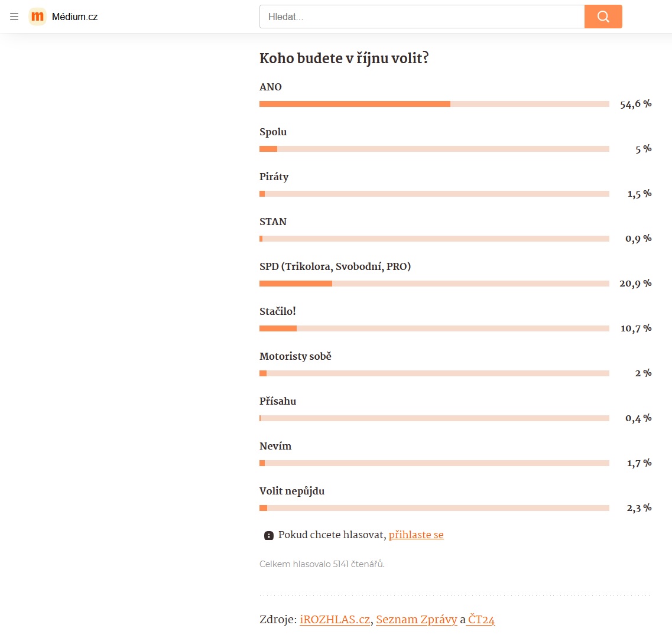This screenshot has width=672, height=638.
Task: Click into the Hledat search field
Action: [x=422, y=17]
